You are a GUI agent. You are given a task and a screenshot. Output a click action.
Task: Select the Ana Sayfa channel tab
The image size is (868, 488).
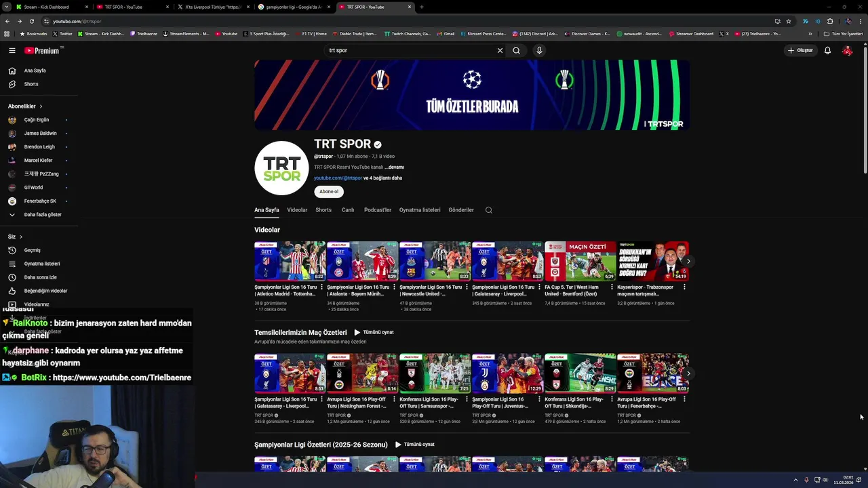coord(267,210)
